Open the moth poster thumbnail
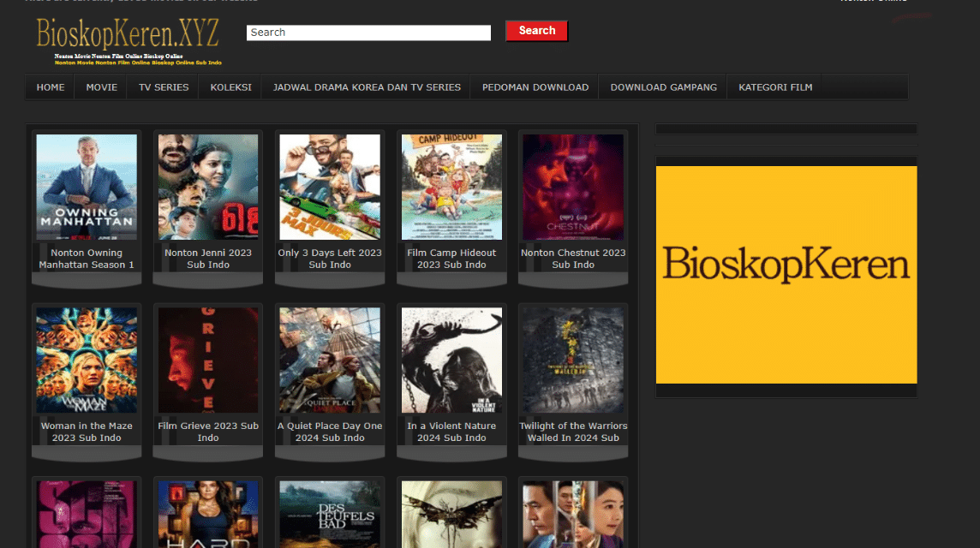The height and width of the screenshot is (548, 980). [451, 515]
